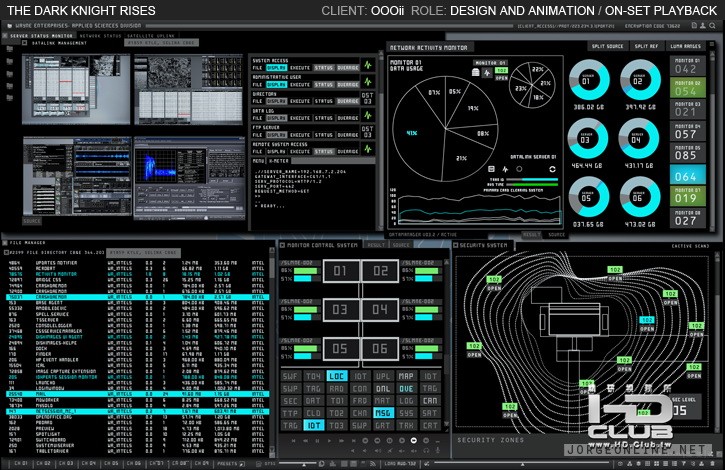Click pulse icon in Administrative User row
The image size is (725, 470).
368,81
